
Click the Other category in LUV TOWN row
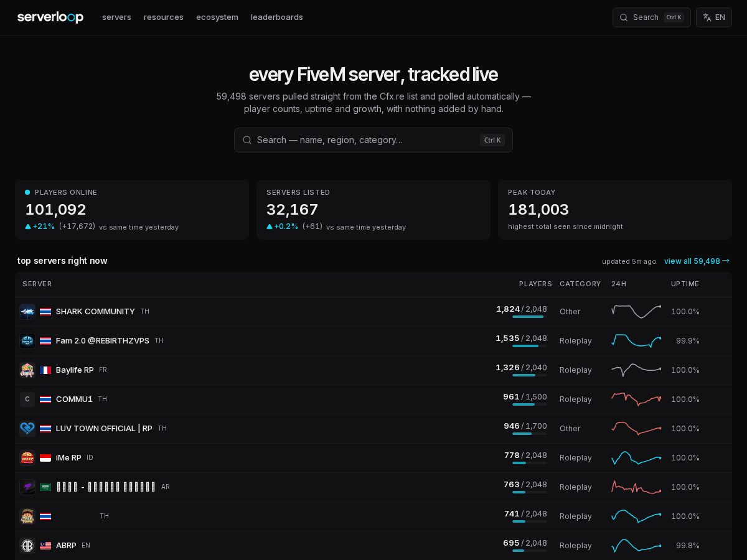click(x=570, y=429)
